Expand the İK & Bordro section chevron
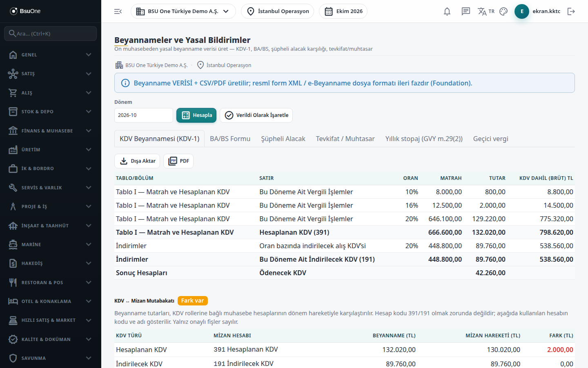Viewport: 588px width, 368px height. [89, 168]
